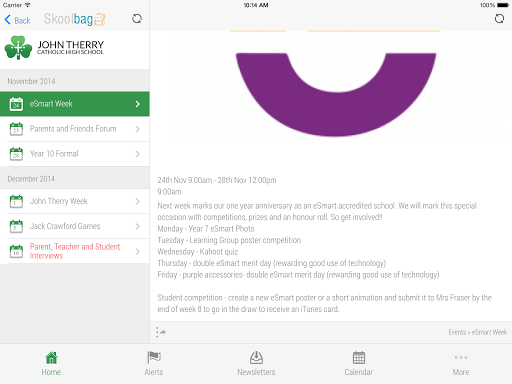The height and width of the screenshot is (384, 512).
Task: Switch to the Alerts tab
Action: click(154, 364)
